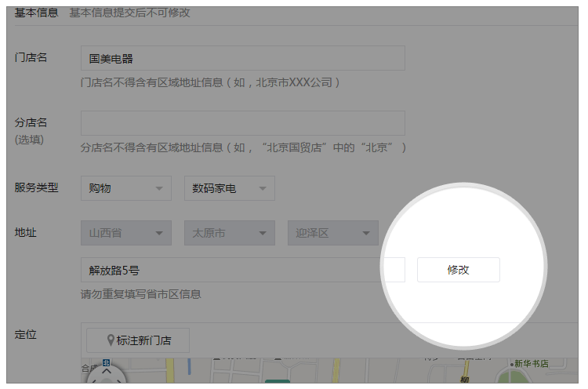Viewport: 588px width, 389px height.
Task: Click the 基本信息 section heading
Action: pos(36,13)
